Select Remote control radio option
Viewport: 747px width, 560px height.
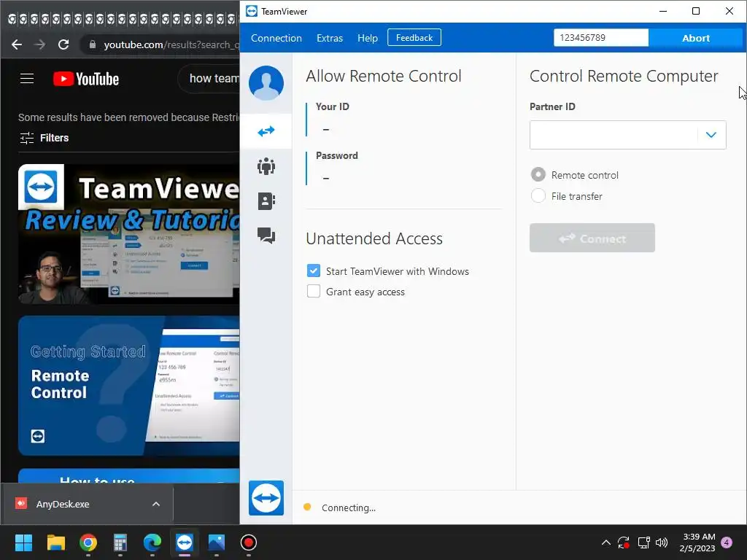tap(538, 175)
